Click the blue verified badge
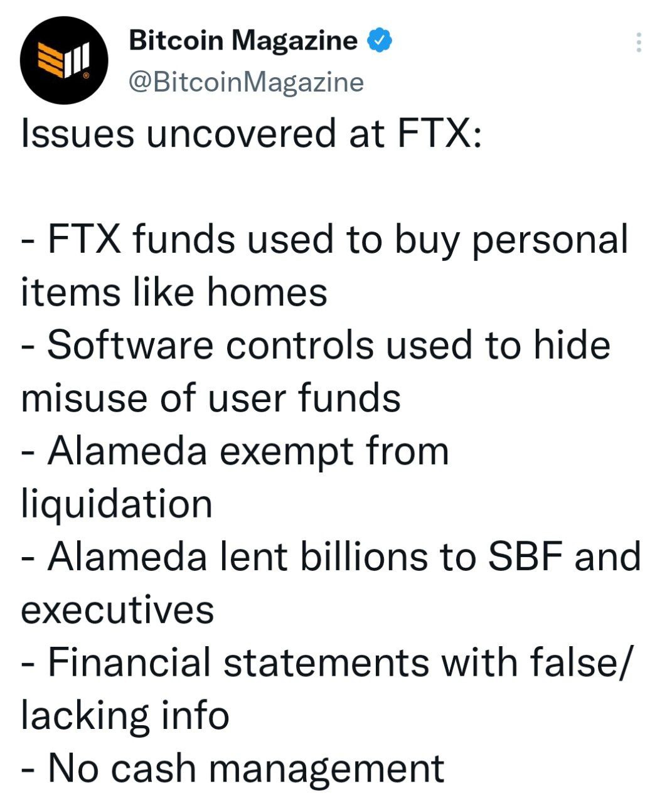Viewport: 672px width, 803px height. 379,41
